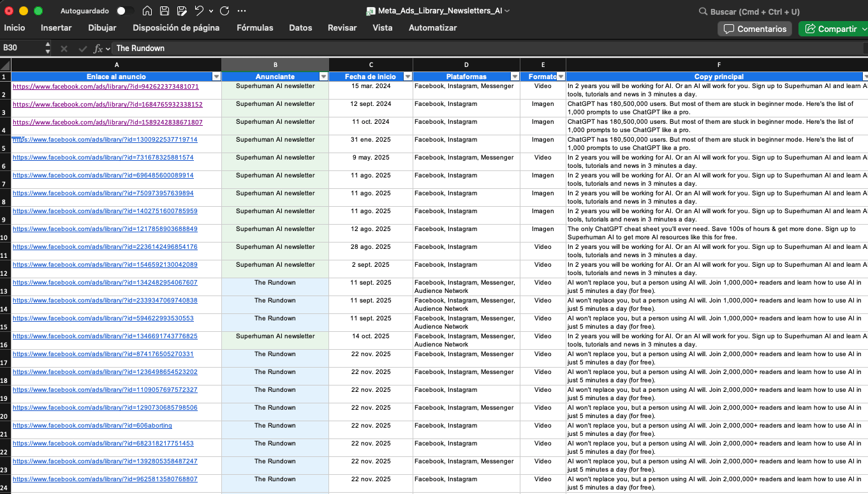This screenshot has height=494, width=868.
Task: Open the filter dropdown for Enlace al anuncio
Action: 216,77
